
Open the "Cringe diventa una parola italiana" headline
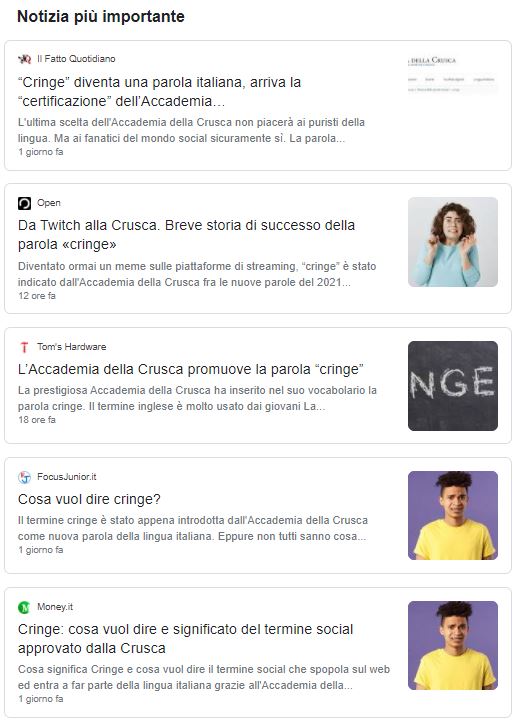159,92
